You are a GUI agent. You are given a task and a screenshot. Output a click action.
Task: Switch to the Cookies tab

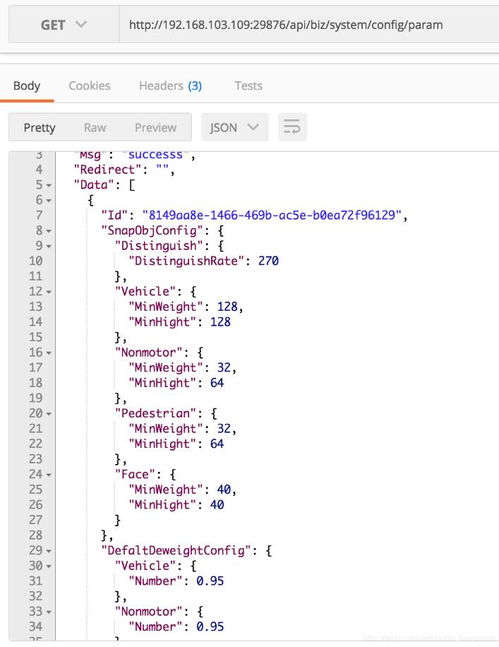click(90, 86)
